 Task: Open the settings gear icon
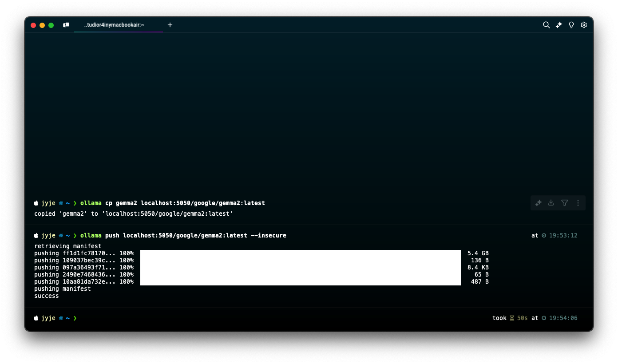(x=584, y=25)
